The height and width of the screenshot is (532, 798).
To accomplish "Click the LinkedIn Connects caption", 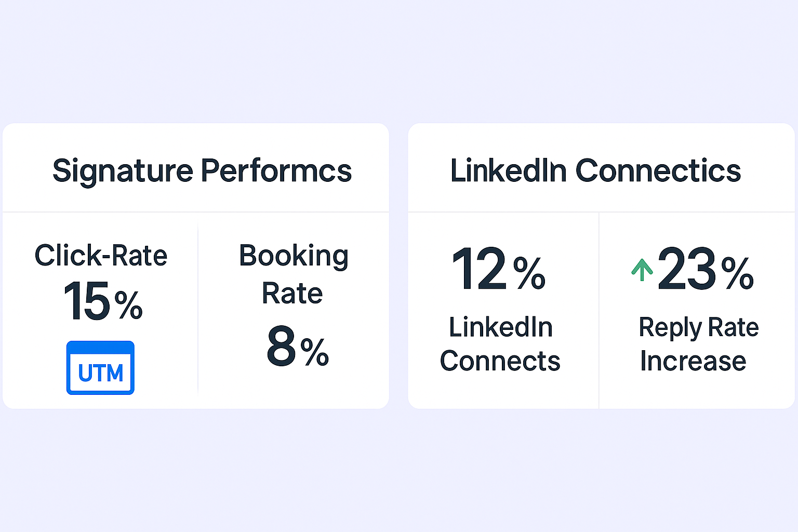I will (x=500, y=344).
